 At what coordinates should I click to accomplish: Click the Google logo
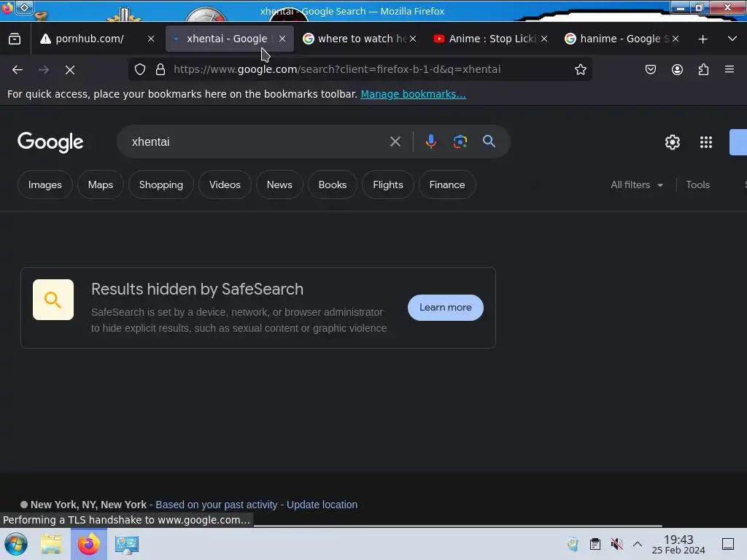pos(50,142)
